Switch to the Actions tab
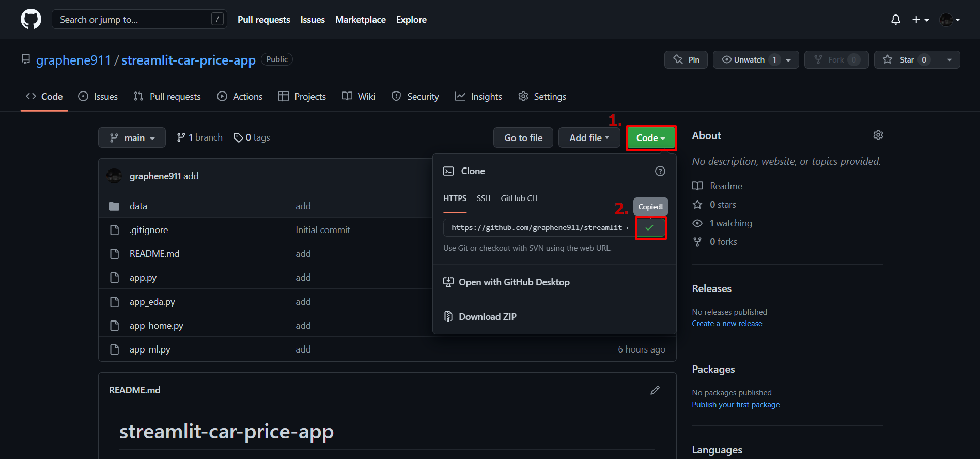 click(x=240, y=97)
